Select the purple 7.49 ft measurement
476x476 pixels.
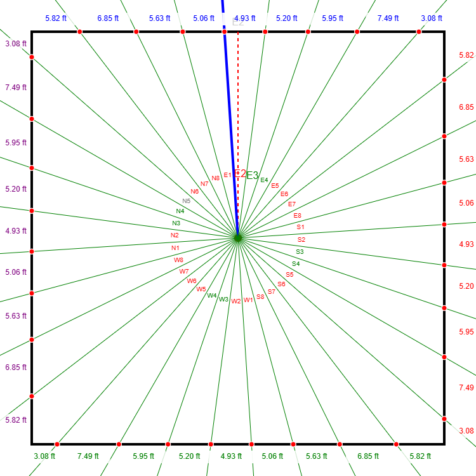(16, 88)
